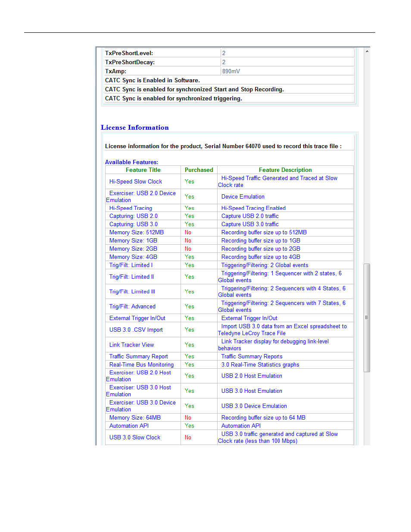
Task: Click the vertical scrollbar thumb
Action: pyautogui.click(x=367, y=317)
